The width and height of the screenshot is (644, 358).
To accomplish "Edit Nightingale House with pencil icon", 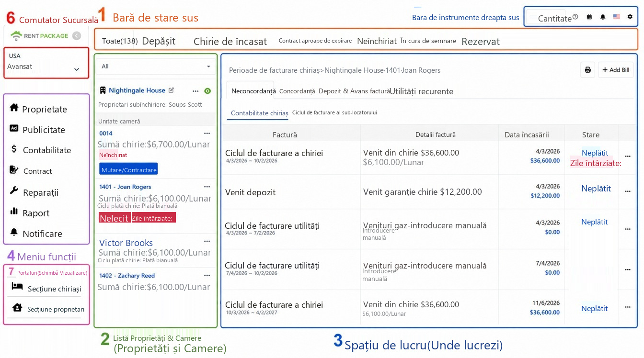I will point(171,90).
